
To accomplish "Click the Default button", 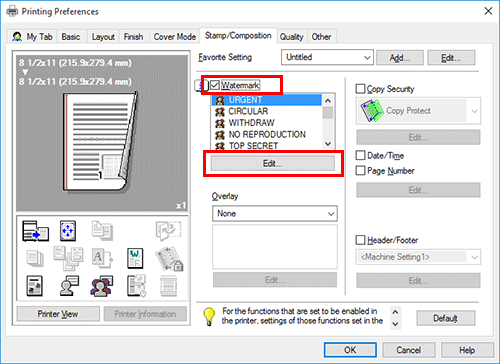I will pos(446,318).
